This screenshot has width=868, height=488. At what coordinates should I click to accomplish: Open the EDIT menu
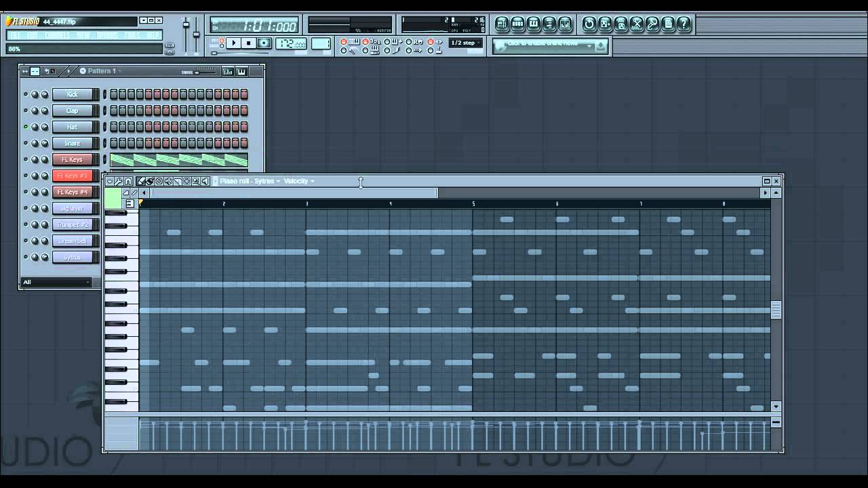pyautogui.click(x=33, y=35)
